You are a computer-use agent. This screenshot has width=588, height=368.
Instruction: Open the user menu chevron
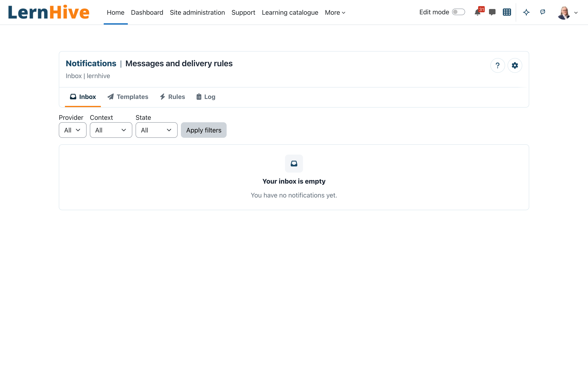576,13
